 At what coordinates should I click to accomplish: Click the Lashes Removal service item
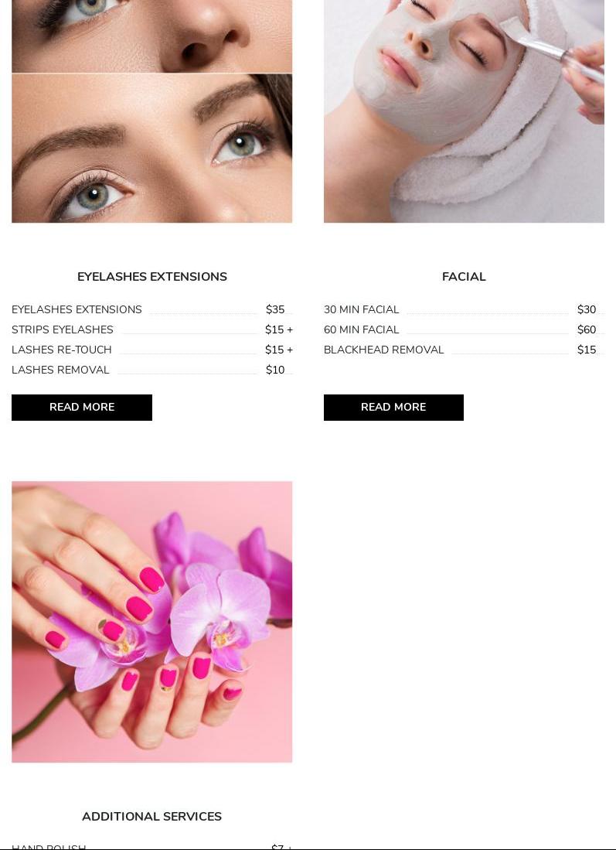coord(60,370)
